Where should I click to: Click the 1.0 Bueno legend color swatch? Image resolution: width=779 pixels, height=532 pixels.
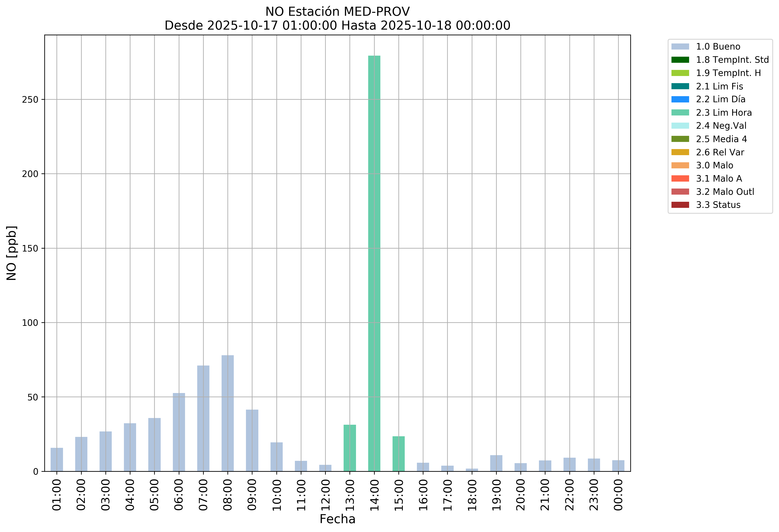[x=680, y=47]
